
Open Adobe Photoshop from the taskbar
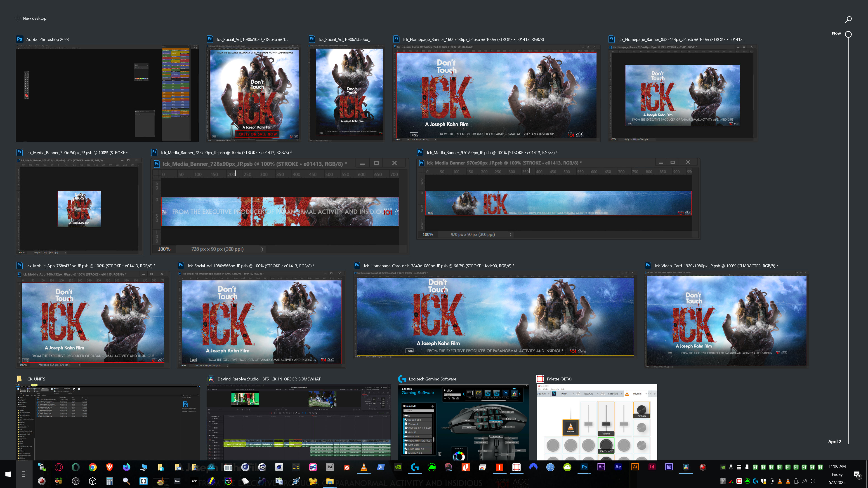coord(584,467)
